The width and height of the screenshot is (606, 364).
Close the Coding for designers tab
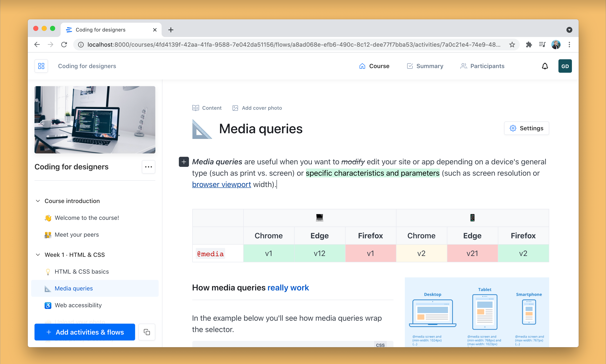click(155, 30)
